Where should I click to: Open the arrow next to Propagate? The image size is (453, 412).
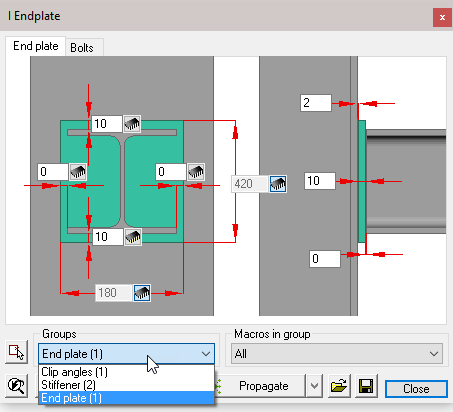[x=314, y=386]
